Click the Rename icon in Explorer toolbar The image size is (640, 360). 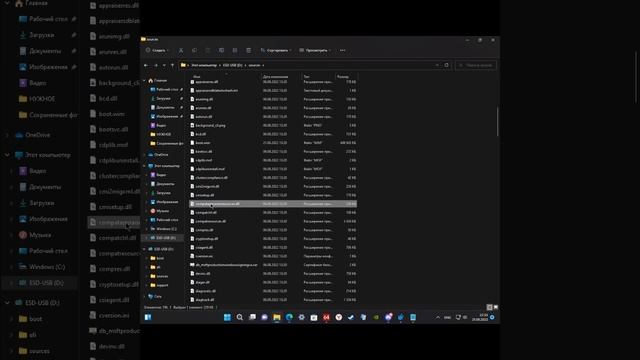(x=221, y=50)
